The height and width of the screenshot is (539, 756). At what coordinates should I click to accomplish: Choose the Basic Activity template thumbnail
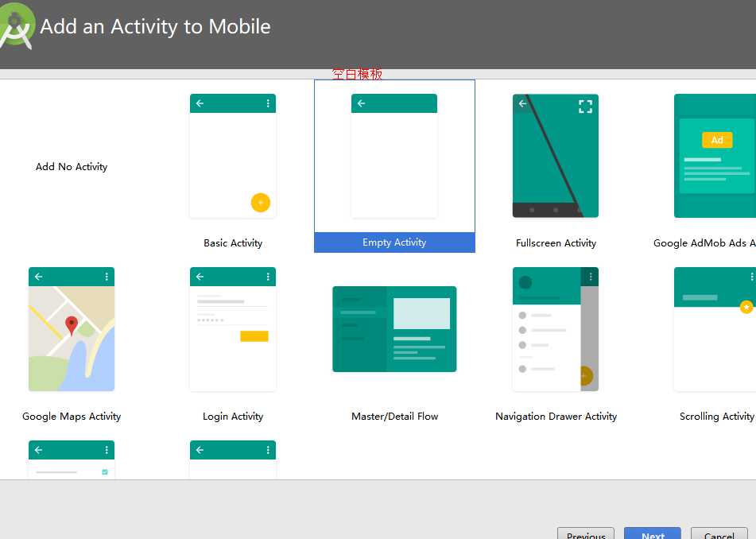pos(233,156)
